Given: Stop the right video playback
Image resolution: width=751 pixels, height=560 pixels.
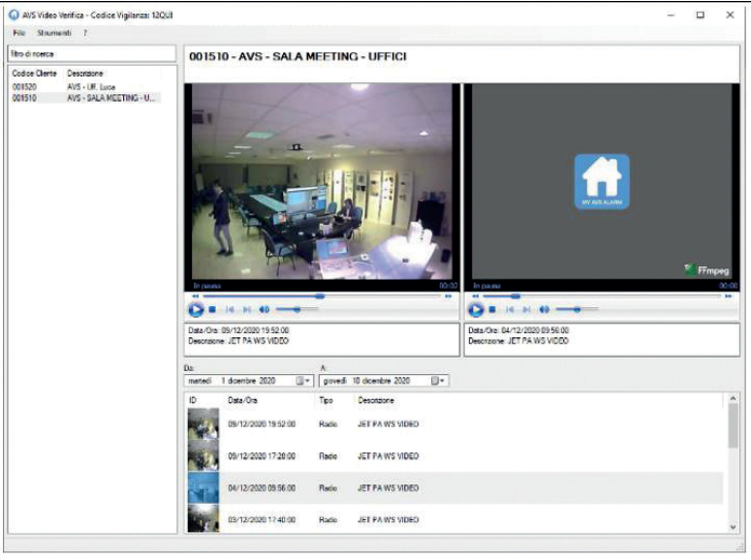Looking at the screenshot, I should click(492, 310).
